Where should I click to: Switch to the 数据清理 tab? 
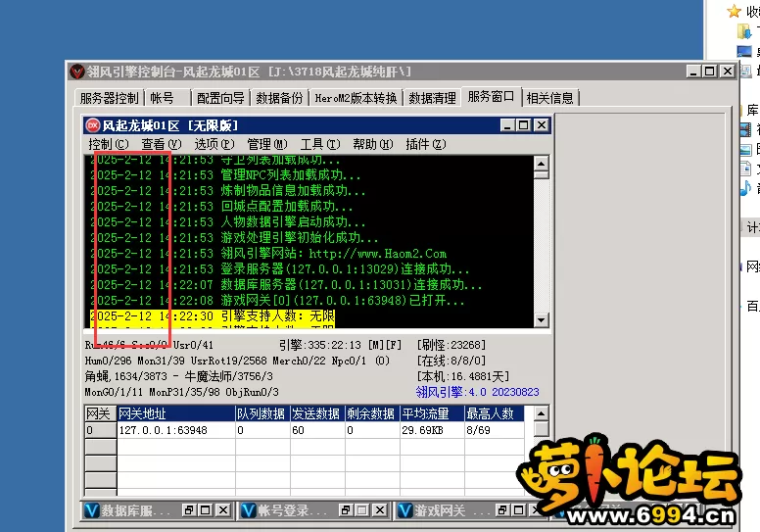[432, 98]
